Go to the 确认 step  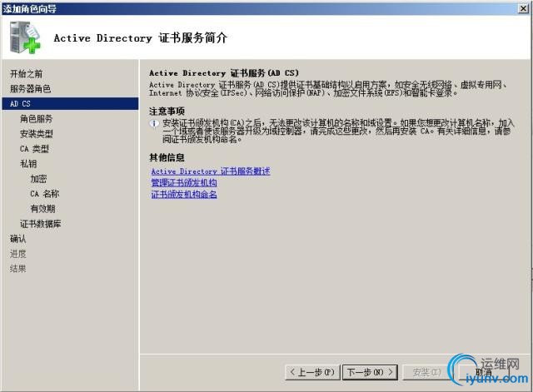(18, 239)
